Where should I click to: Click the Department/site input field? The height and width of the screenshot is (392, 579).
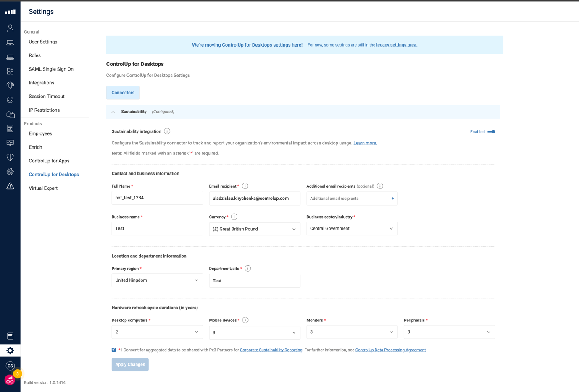[255, 281]
